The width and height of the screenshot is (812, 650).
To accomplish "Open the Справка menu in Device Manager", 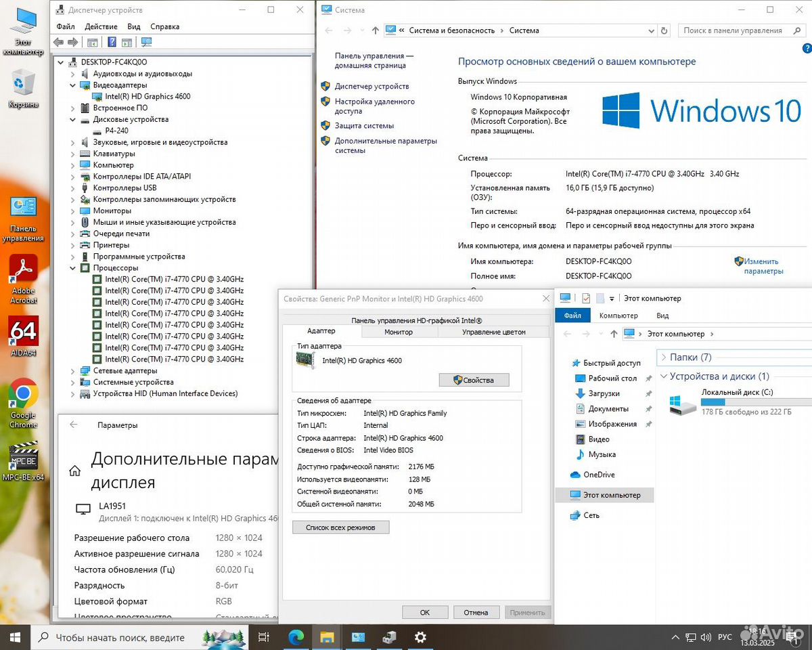I will click(x=165, y=26).
